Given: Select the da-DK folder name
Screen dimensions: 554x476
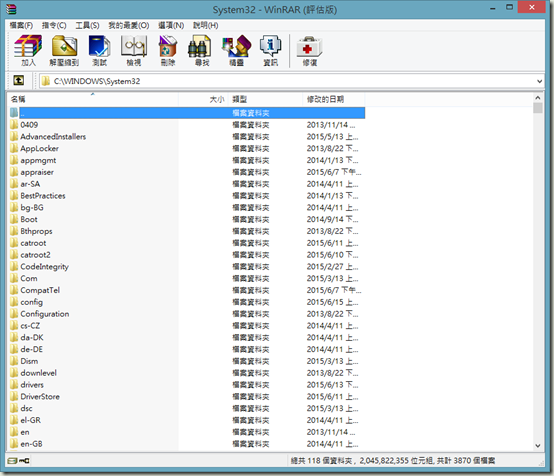Looking at the screenshot, I should point(32,337).
